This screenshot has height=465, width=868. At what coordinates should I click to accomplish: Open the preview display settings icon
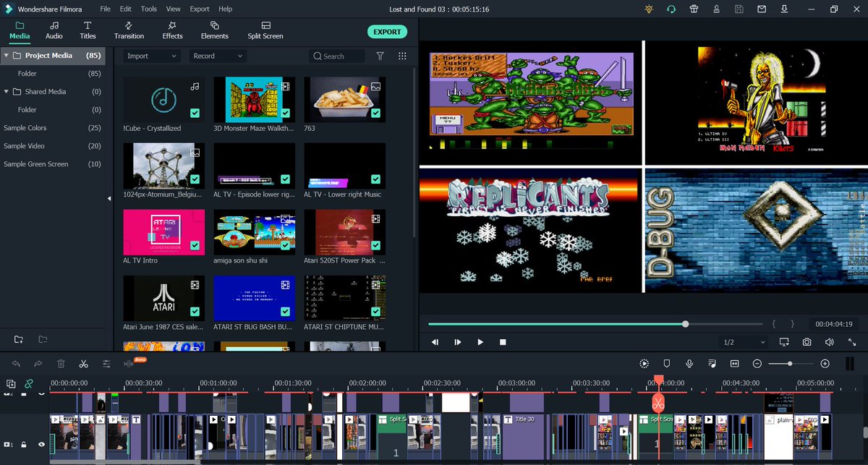tap(784, 342)
